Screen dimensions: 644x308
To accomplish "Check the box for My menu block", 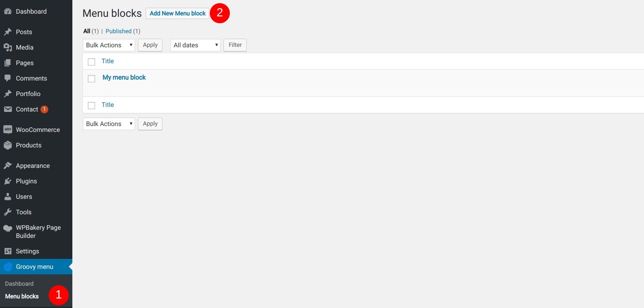I will point(91,78).
